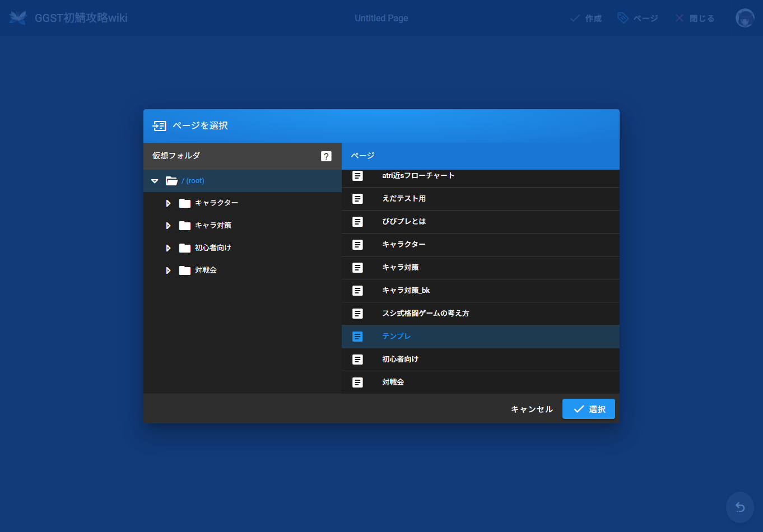This screenshot has height=532, width=763.
Task: Select 対戦会 folder name in tree
Action: pos(206,270)
